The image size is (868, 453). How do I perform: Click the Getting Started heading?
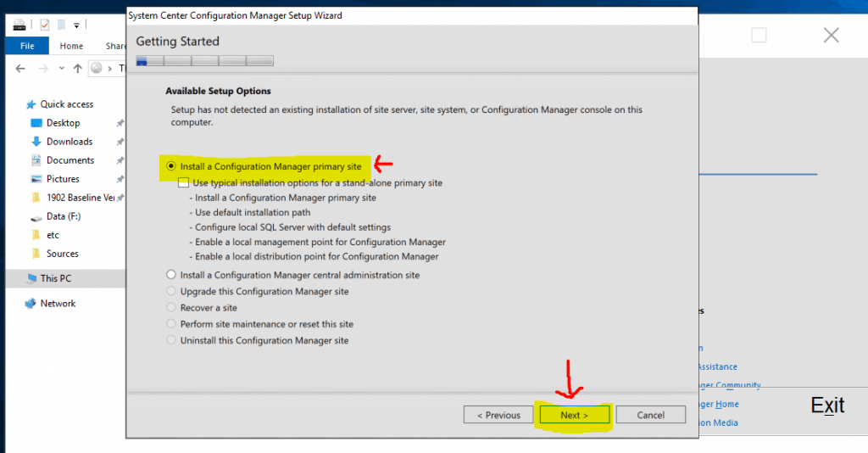pos(178,42)
